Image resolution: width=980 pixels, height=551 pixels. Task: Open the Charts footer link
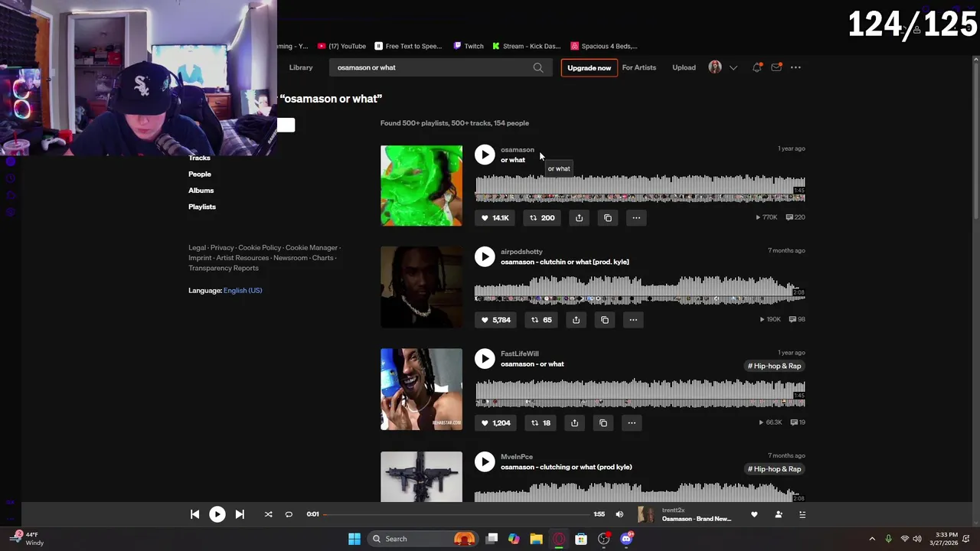(x=322, y=258)
